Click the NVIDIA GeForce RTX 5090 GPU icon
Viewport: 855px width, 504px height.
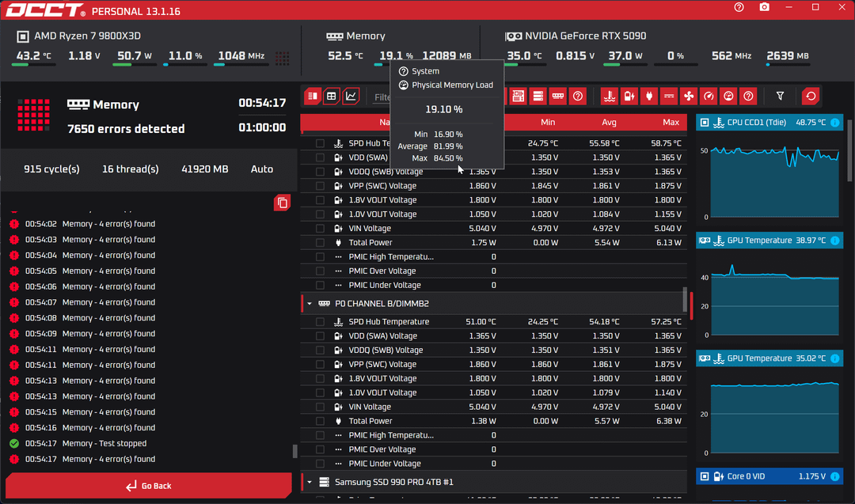[513, 36]
